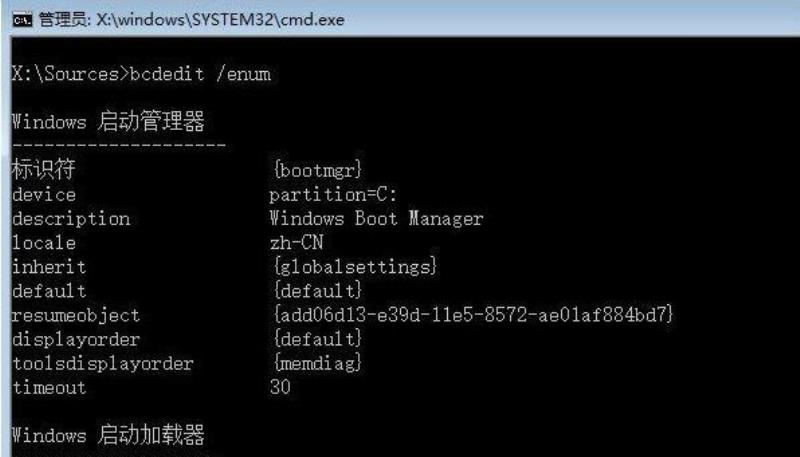Click the bcdedit /enum command line

(141, 74)
